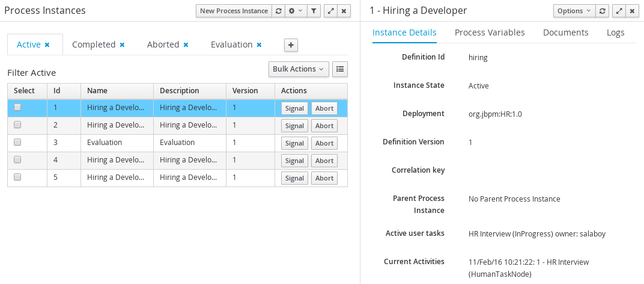The image size is (644, 284).
Task: Open the column picker list icon
Action: point(340,69)
